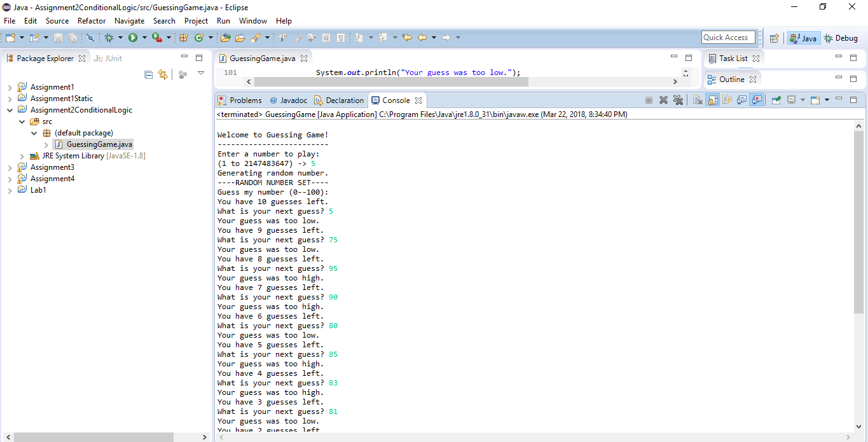Click the New Java Class icon
The image size is (868, 442).
pos(199,38)
